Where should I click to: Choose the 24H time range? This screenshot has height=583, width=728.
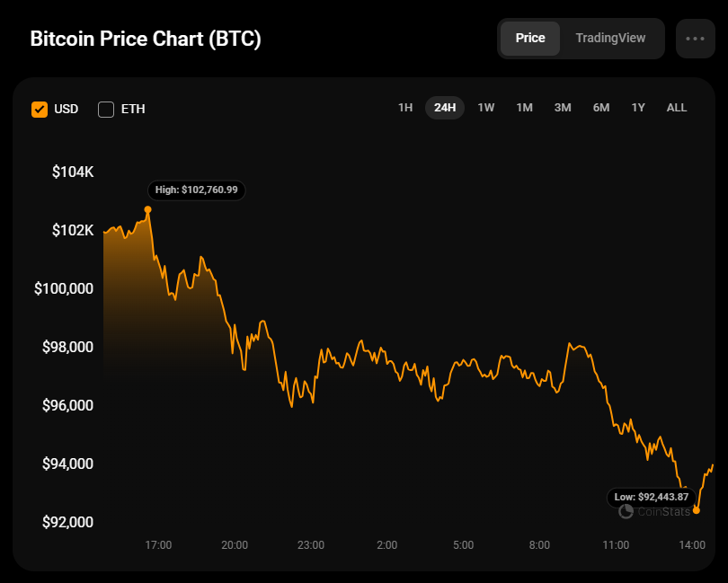(445, 108)
